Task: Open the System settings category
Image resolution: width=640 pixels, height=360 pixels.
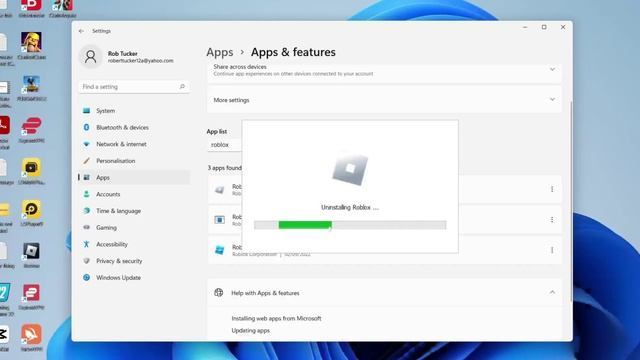Action: point(134,111)
